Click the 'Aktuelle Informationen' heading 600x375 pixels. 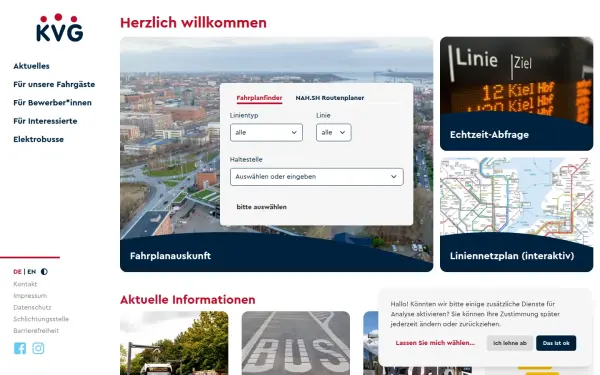[x=188, y=300]
